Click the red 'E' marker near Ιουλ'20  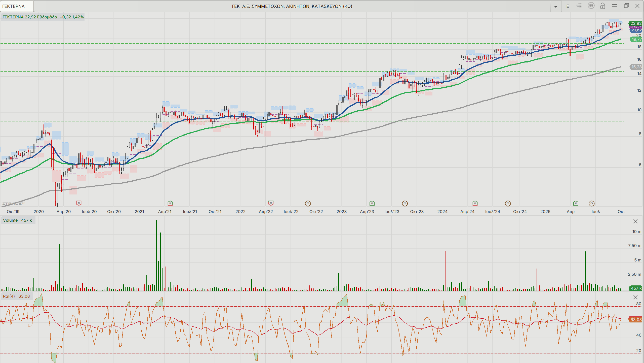coord(79,203)
